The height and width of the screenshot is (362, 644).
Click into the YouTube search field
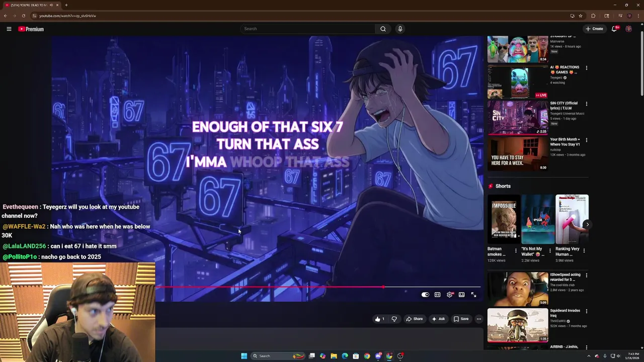click(308, 29)
